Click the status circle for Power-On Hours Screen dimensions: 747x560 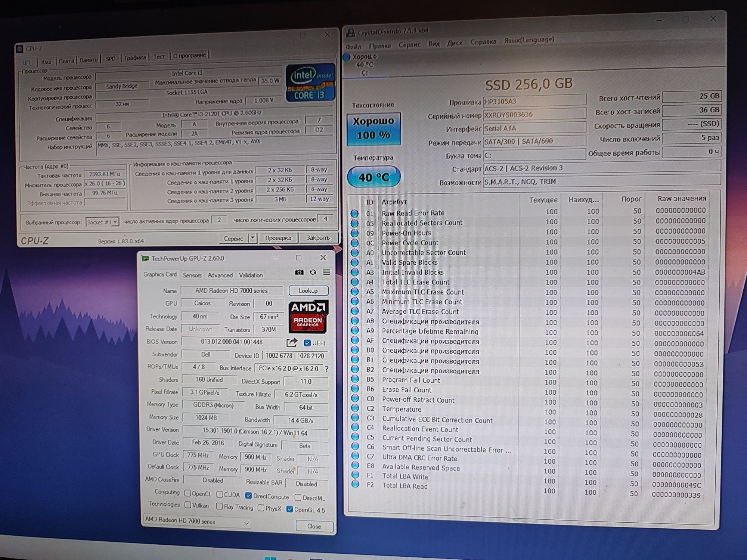coord(354,233)
